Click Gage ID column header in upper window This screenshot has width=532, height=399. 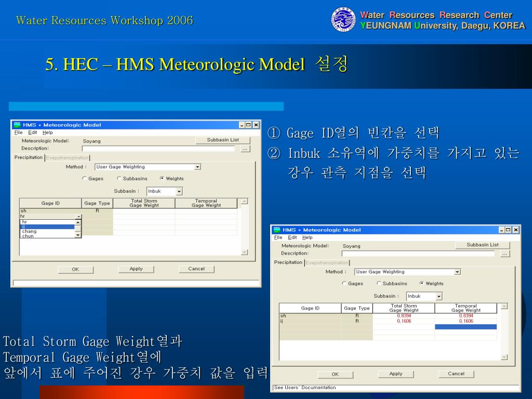(x=50, y=203)
